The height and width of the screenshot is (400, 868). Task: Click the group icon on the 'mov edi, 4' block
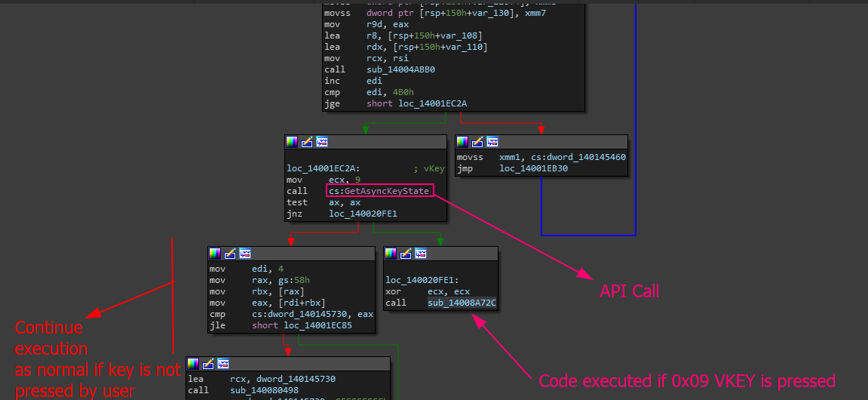point(245,254)
